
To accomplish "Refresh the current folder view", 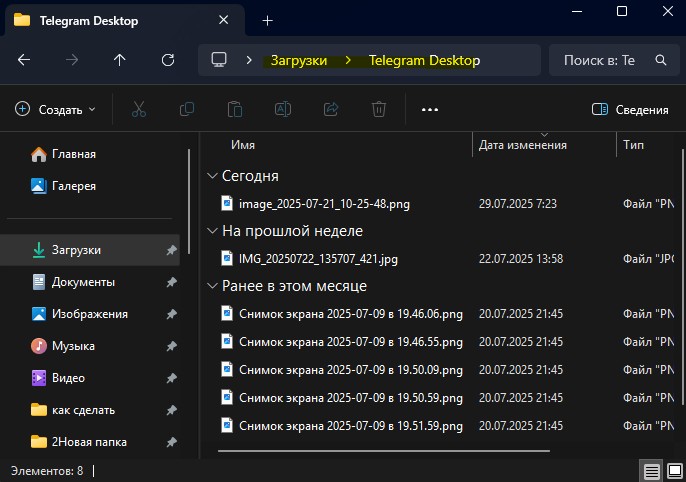I will click(168, 60).
